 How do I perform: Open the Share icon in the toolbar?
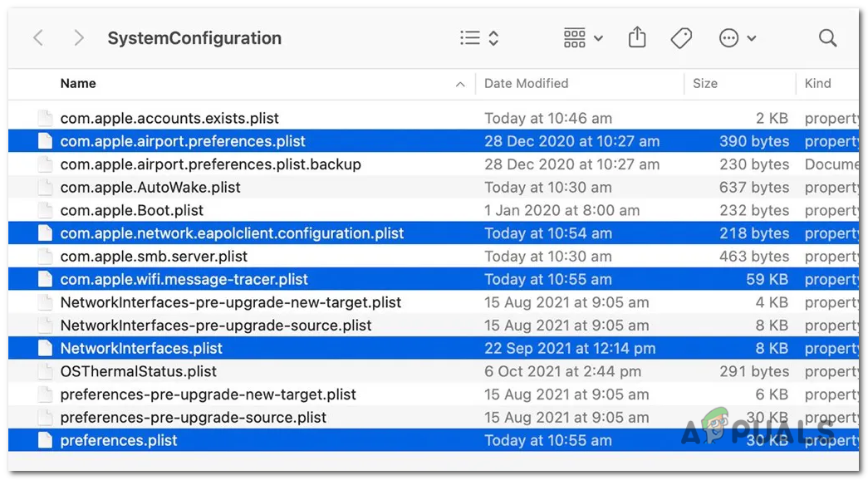(637, 37)
